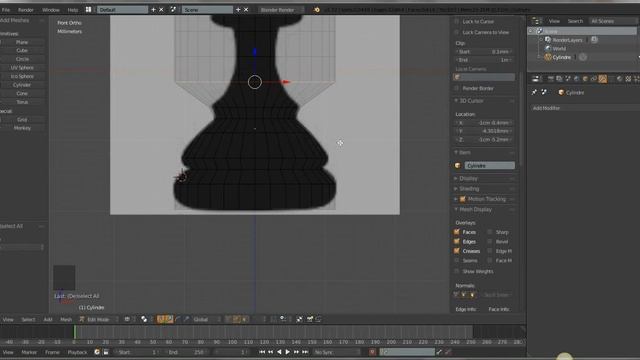Open the 3D view Mesh menu
The image size is (640, 360).
click(x=66, y=320)
